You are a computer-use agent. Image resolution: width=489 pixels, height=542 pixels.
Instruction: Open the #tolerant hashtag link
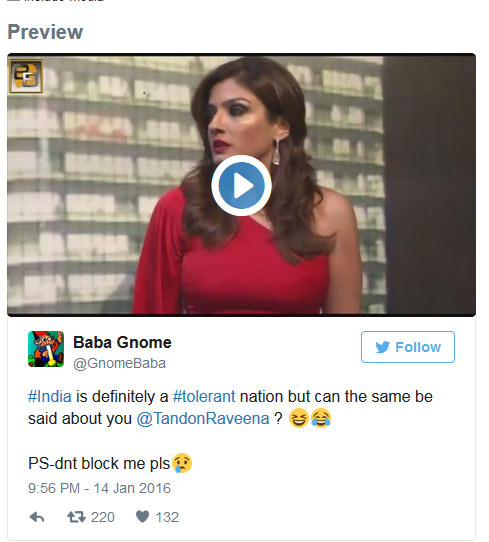204,396
